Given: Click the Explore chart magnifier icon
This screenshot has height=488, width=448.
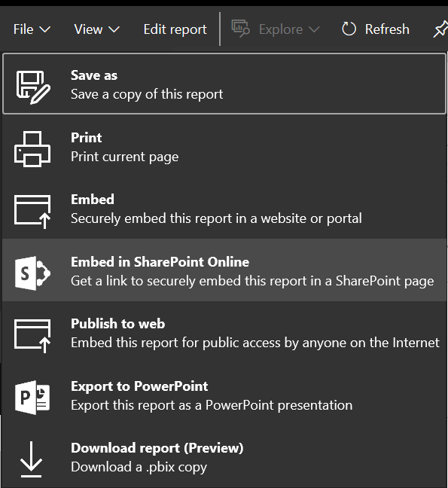Looking at the screenshot, I should click(240, 29).
